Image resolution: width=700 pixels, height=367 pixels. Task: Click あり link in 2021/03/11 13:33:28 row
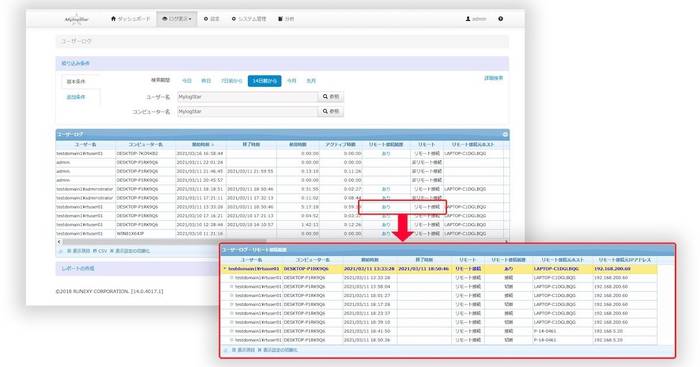[386, 207]
